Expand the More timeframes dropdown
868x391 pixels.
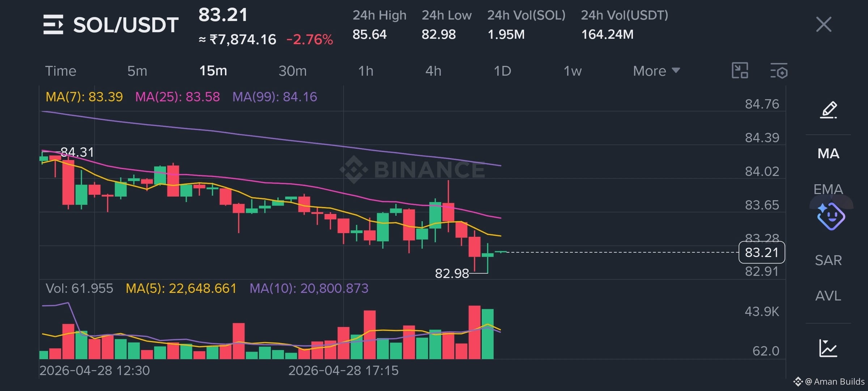[x=656, y=71]
